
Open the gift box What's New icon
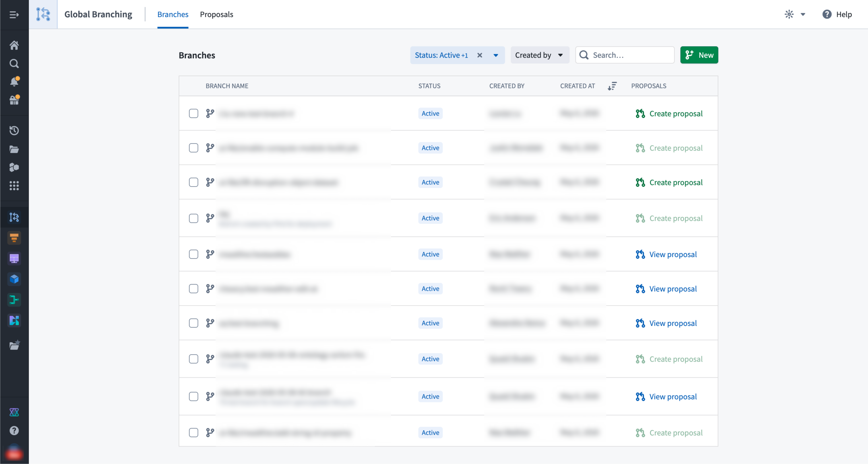click(x=14, y=100)
